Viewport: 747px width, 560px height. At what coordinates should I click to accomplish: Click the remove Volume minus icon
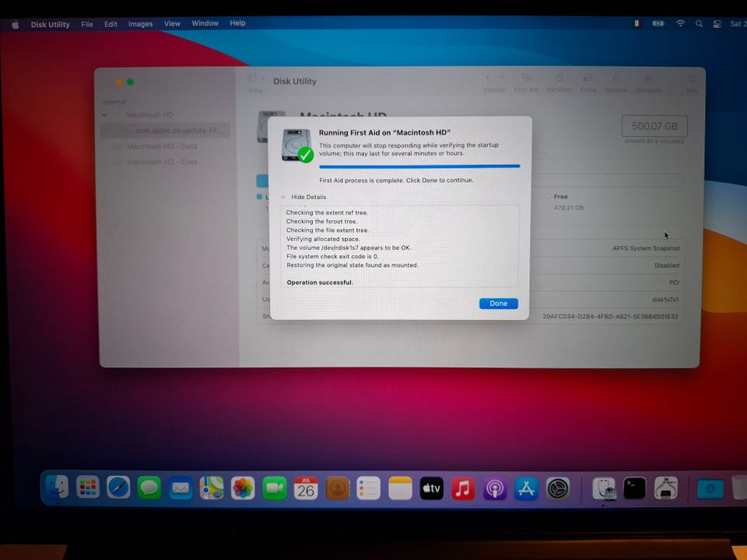click(x=501, y=78)
